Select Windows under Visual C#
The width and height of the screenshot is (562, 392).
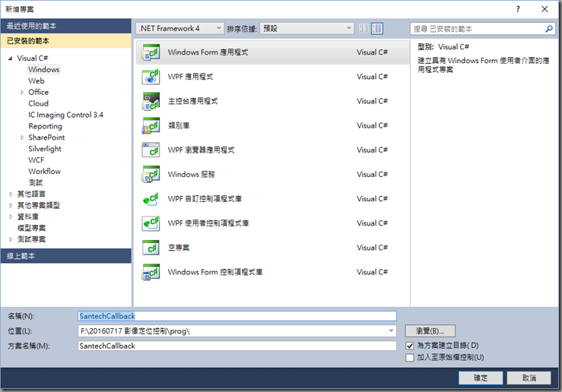(43, 69)
